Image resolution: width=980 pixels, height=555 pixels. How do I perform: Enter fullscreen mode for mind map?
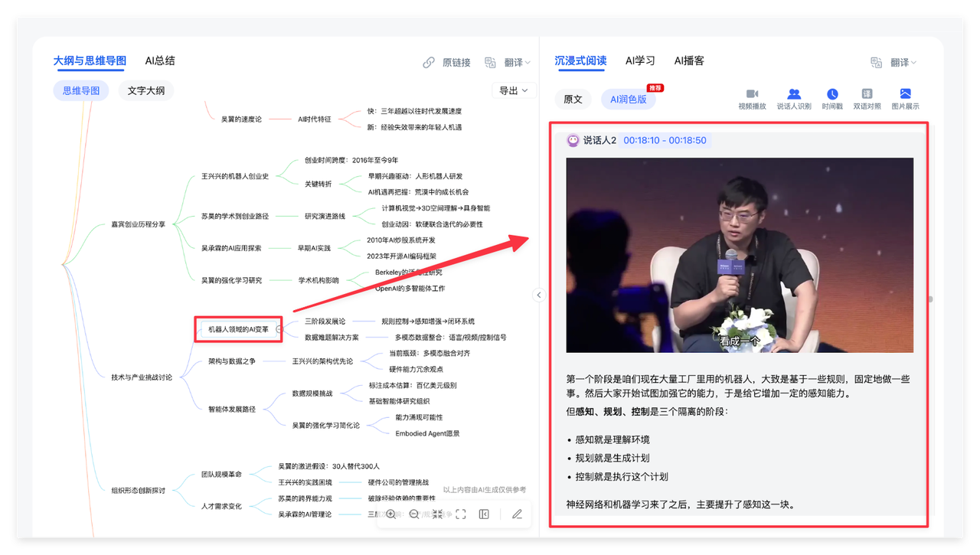pyautogui.click(x=461, y=514)
